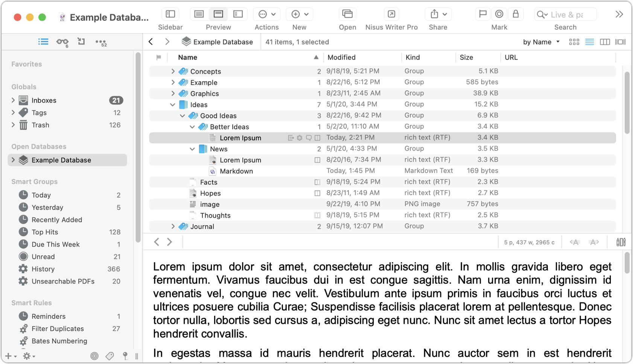Click the flag column header icon
633x364 pixels.
click(158, 57)
